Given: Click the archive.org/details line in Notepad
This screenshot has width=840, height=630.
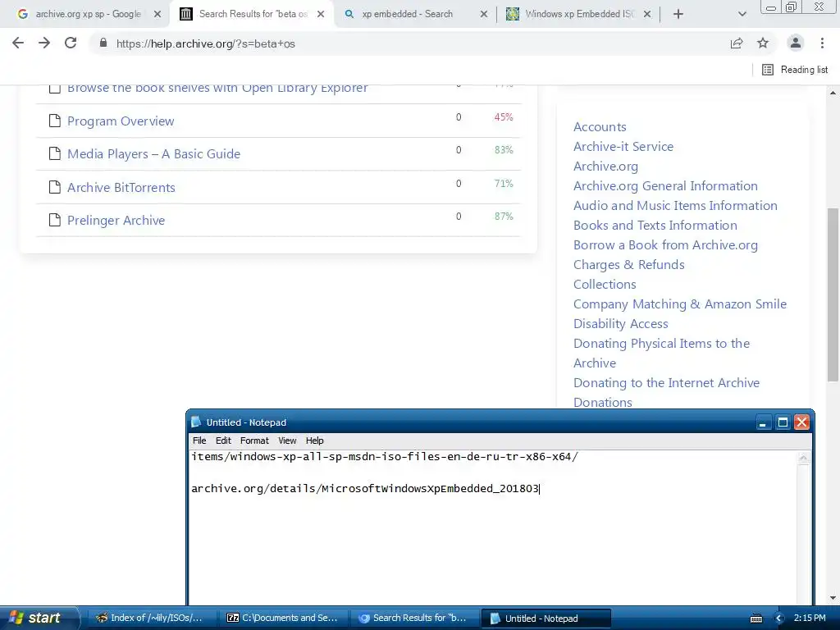Looking at the screenshot, I should [365, 489].
